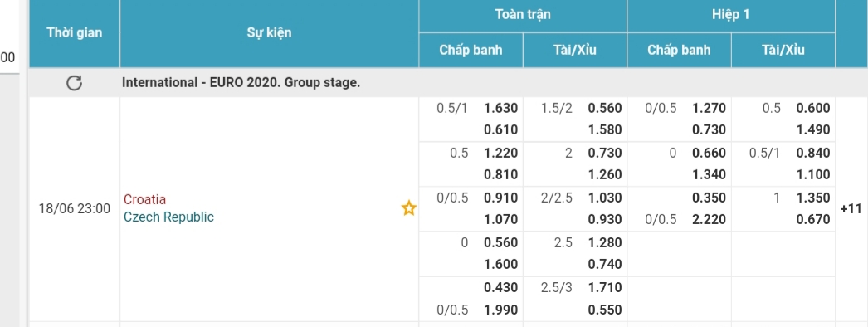
Task: Click the Thời gian column header
Action: coord(74,32)
